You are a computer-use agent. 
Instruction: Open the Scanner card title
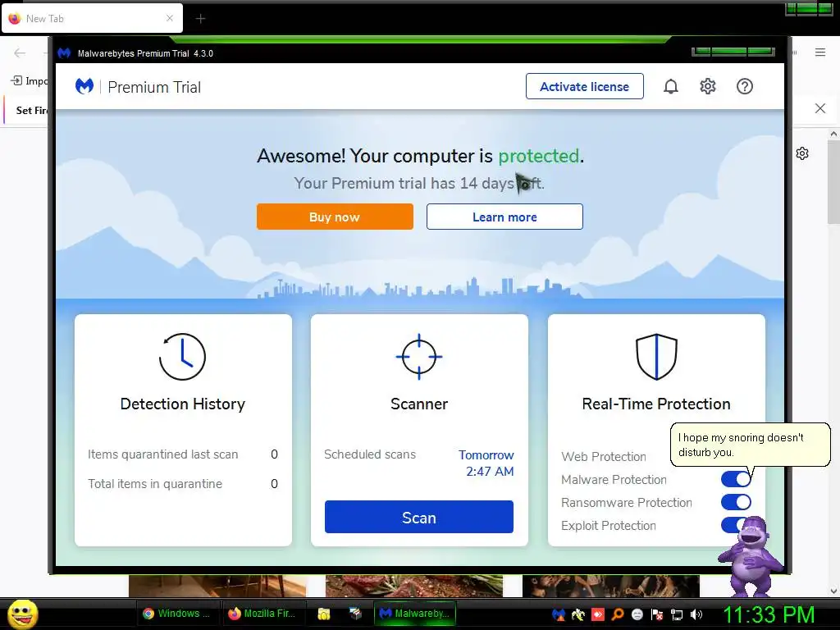[419, 404]
